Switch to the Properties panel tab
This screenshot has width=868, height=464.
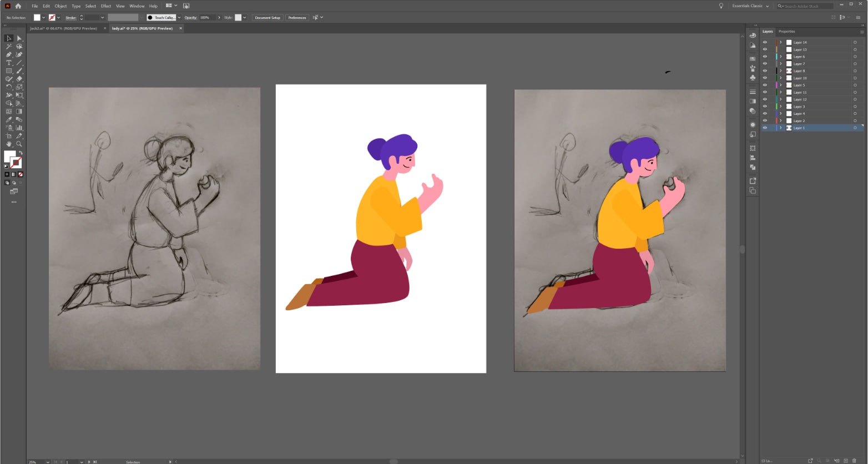click(786, 32)
